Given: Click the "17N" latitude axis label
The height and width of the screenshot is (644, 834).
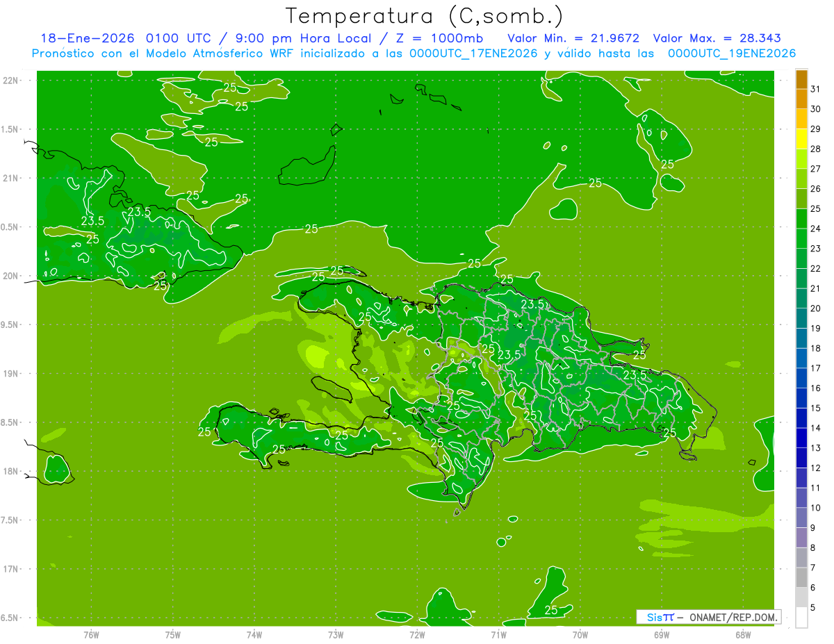Looking at the screenshot, I should [11, 569].
